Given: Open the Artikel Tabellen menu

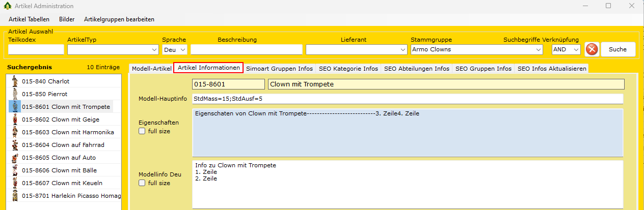Looking at the screenshot, I should tap(29, 19).
